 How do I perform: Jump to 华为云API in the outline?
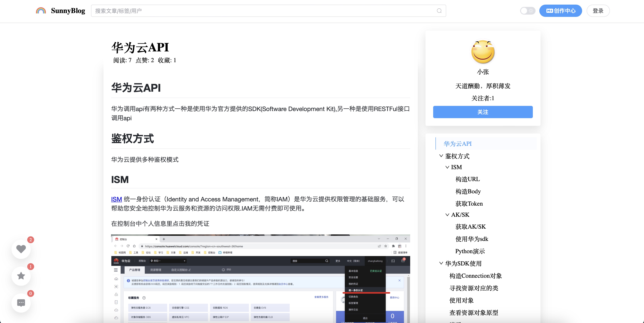458,144
